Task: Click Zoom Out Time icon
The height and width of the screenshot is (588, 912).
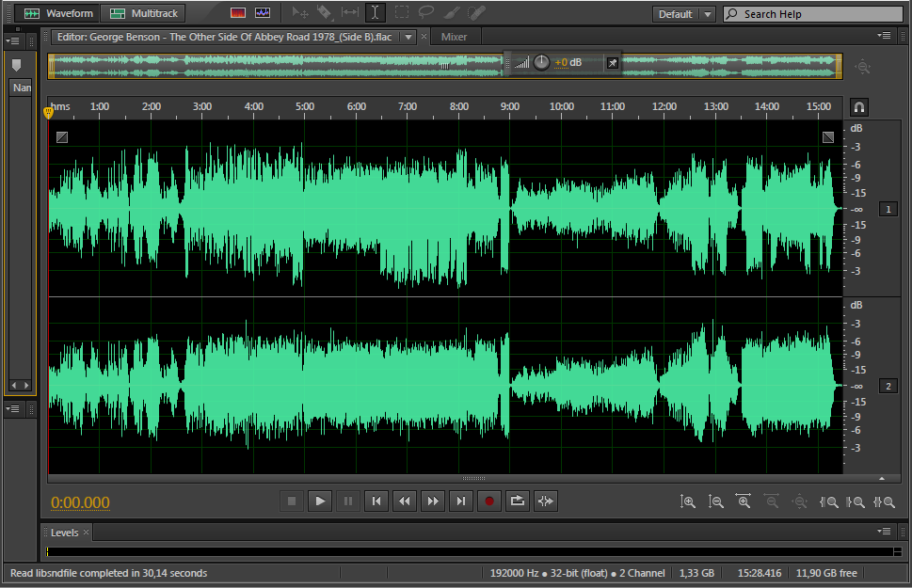Action: (x=771, y=501)
